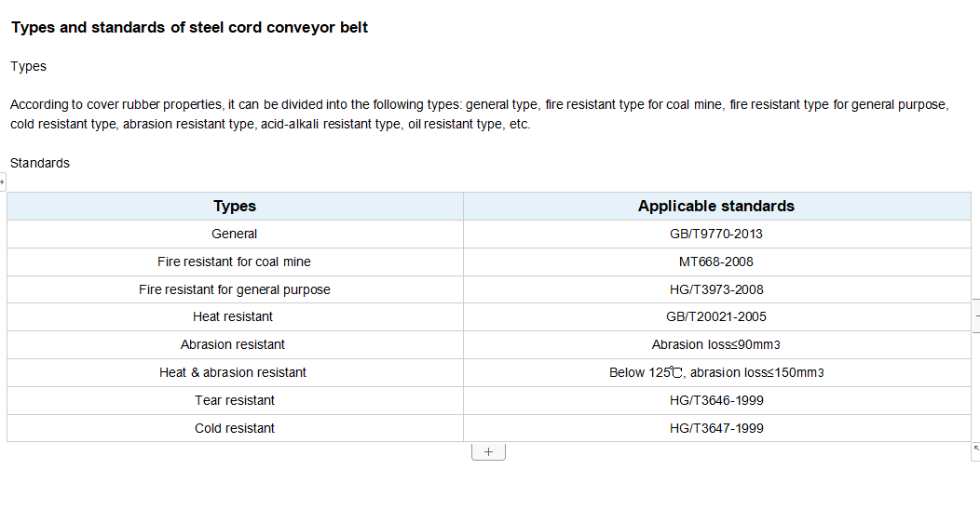Place cursor in the 'Standards' subheading
980x510 pixels.
click(40, 163)
